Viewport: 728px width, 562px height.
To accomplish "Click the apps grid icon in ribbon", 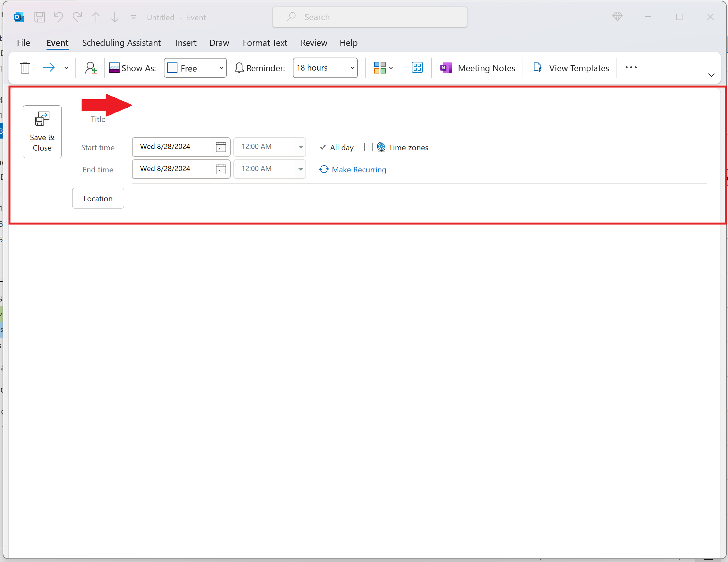I will tap(417, 68).
